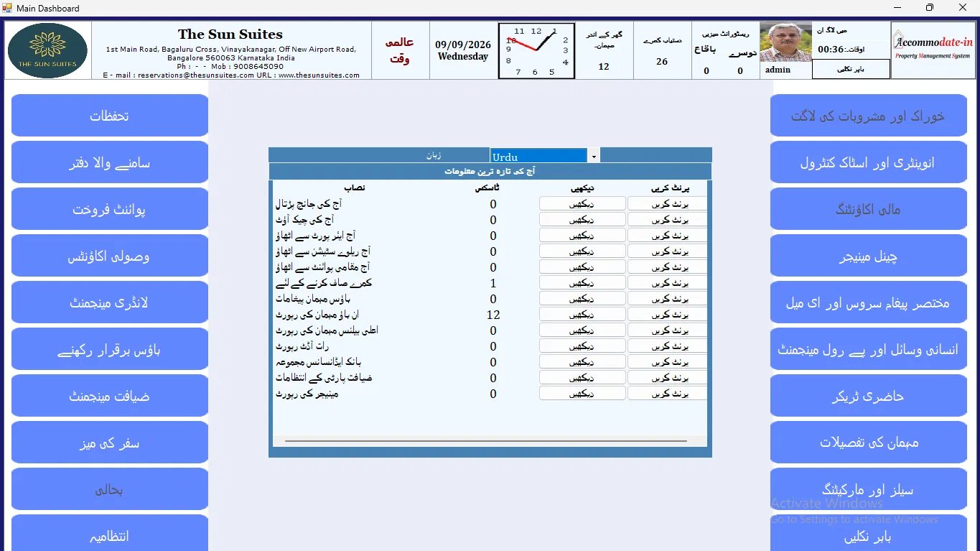
Task: Click the horizontal scrollbar under the report table
Action: click(x=486, y=440)
